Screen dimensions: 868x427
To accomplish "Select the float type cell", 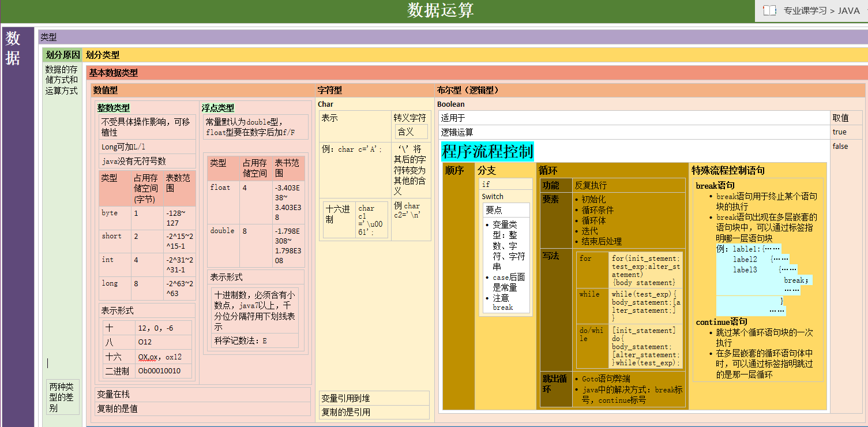I will [224, 203].
